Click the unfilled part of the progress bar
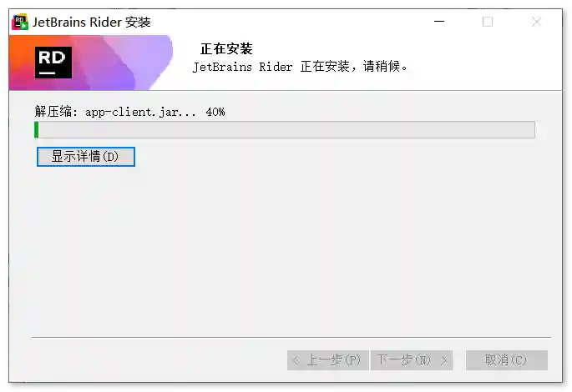 click(x=284, y=130)
